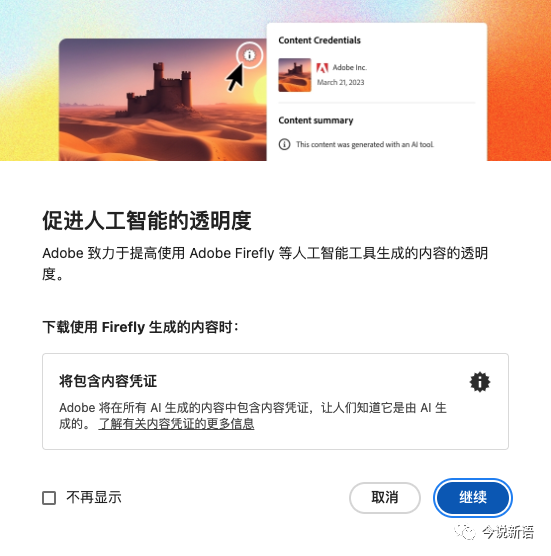Click the Content Credentials heading
This screenshot has width=551, height=556.
319,40
